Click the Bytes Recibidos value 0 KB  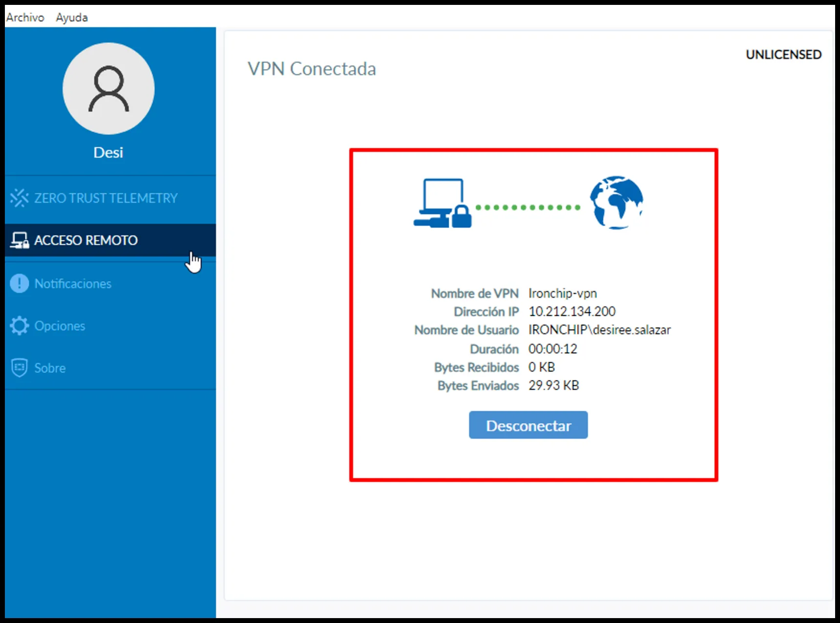pos(542,367)
